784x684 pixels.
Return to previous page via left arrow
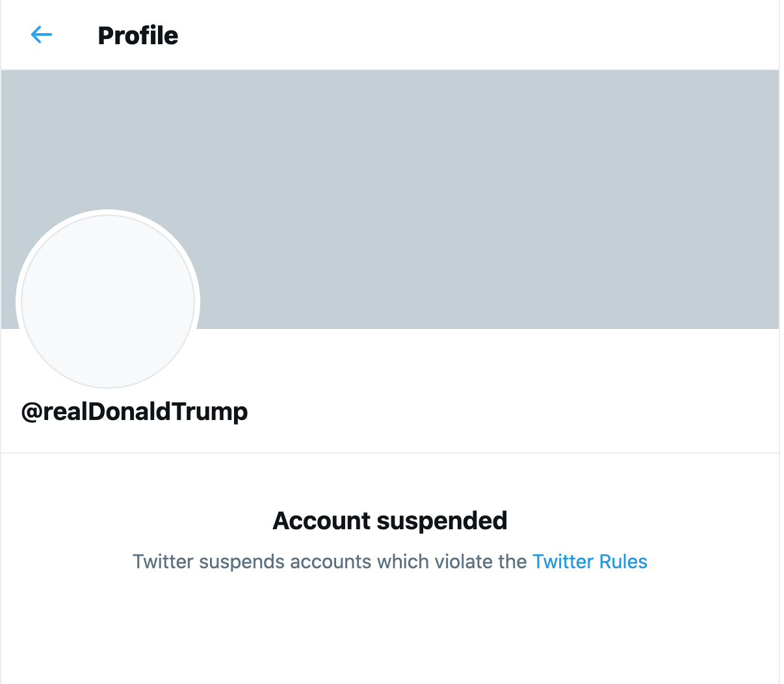click(41, 34)
